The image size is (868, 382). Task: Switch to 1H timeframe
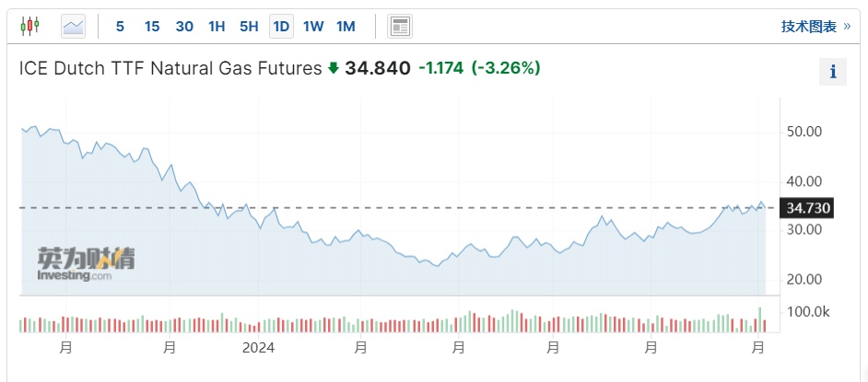217,27
